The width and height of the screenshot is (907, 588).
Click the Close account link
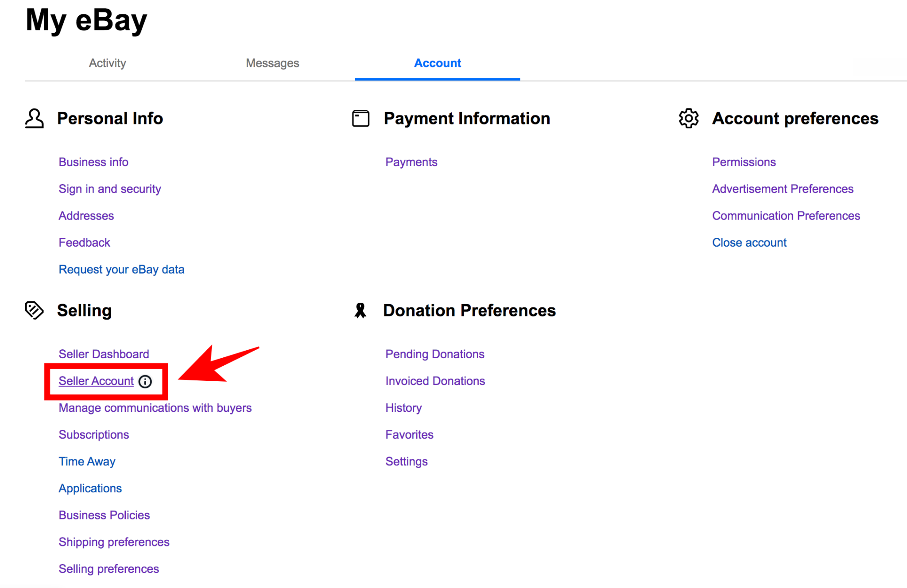pyautogui.click(x=749, y=243)
